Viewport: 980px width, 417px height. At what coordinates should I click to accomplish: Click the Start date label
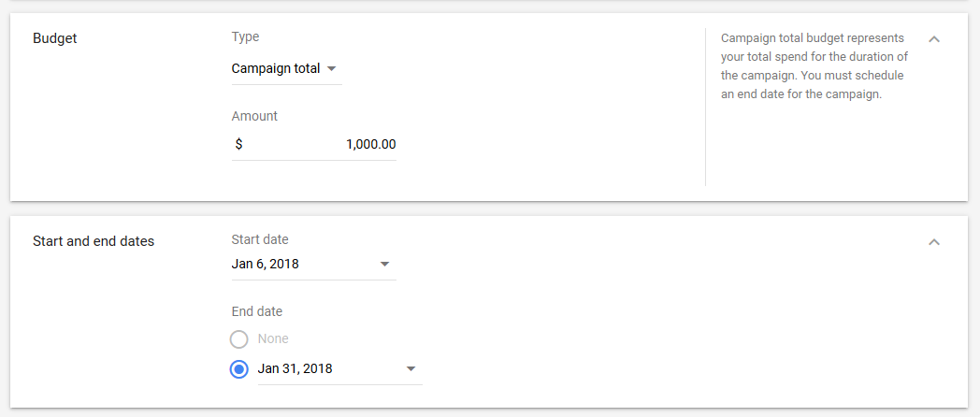pos(260,240)
